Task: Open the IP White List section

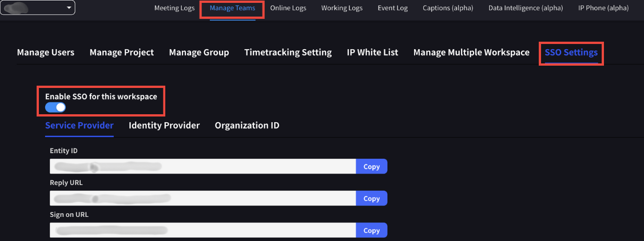Action: (x=372, y=53)
